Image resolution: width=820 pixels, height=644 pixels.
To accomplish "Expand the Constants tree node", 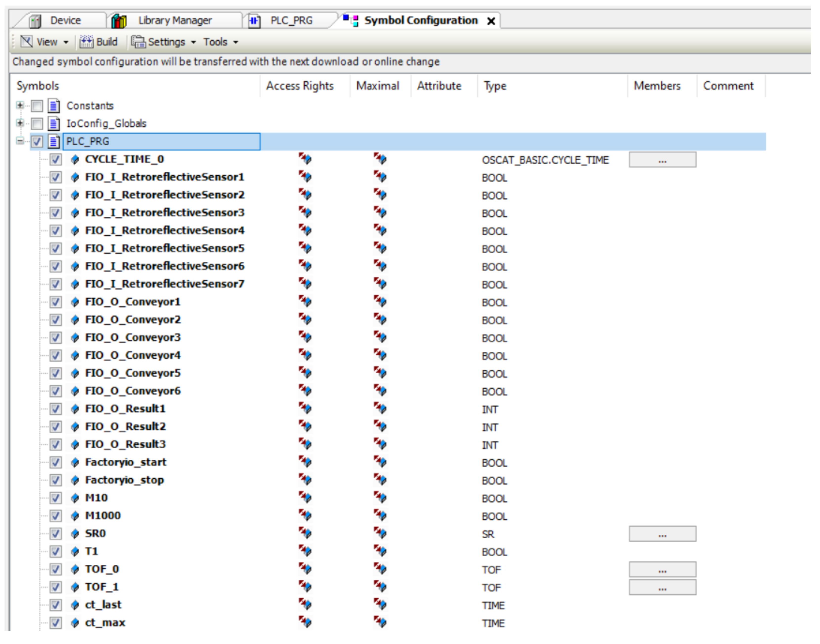I will 20,105.
